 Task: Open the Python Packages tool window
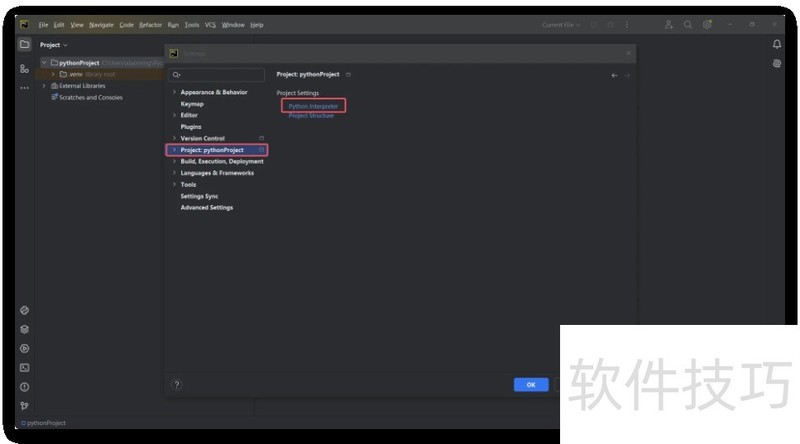tap(24, 329)
